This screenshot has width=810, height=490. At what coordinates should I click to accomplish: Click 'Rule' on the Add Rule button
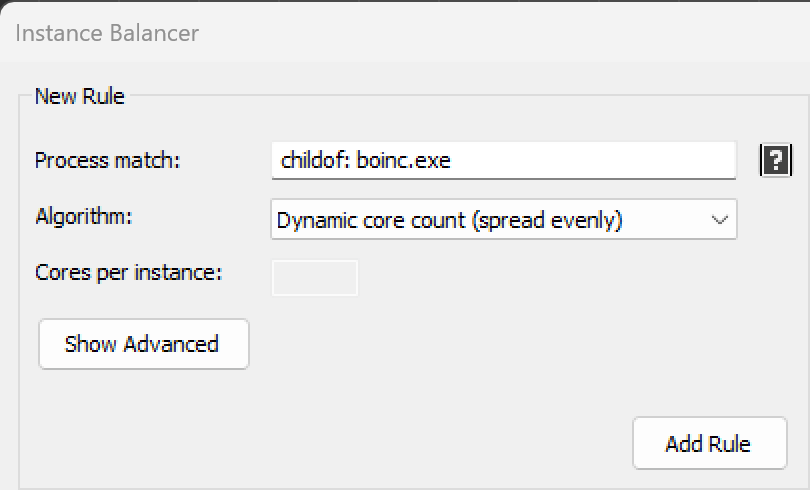click(x=729, y=444)
